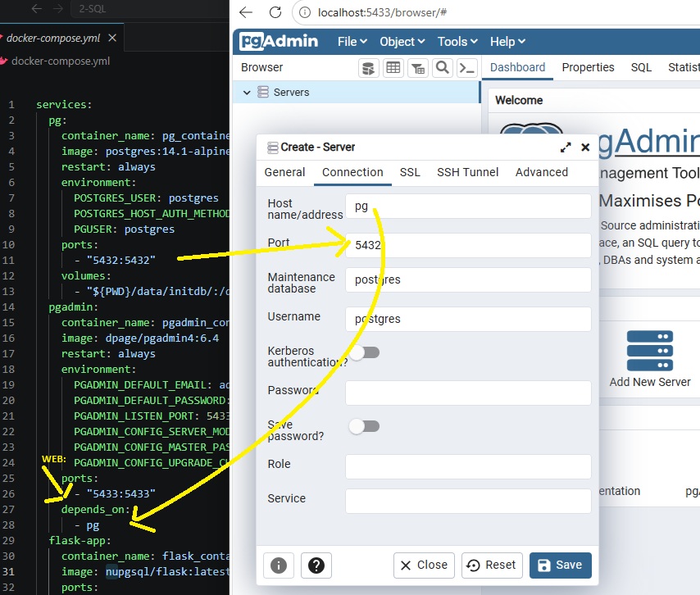
Task: Switch to the General tab
Action: click(284, 172)
